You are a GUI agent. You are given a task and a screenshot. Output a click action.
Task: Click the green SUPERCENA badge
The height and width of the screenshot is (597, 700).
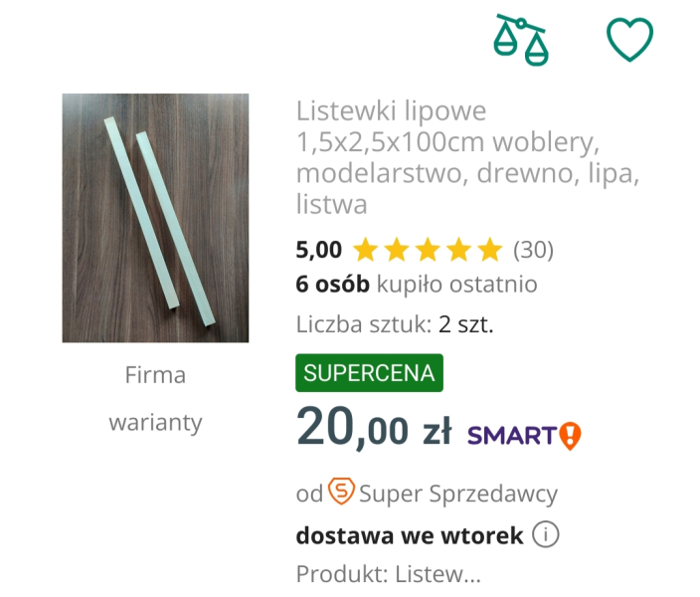(369, 373)
